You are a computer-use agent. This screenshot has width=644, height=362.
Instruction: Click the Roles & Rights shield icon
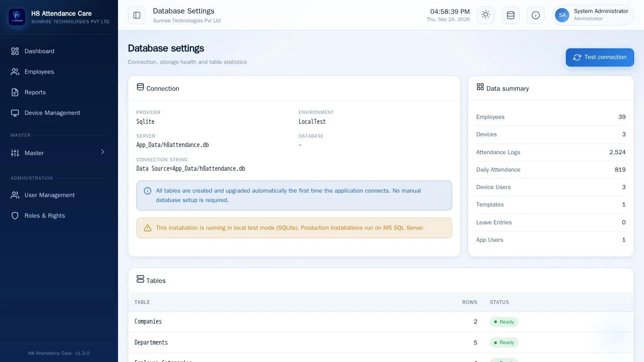coord(15,215)
